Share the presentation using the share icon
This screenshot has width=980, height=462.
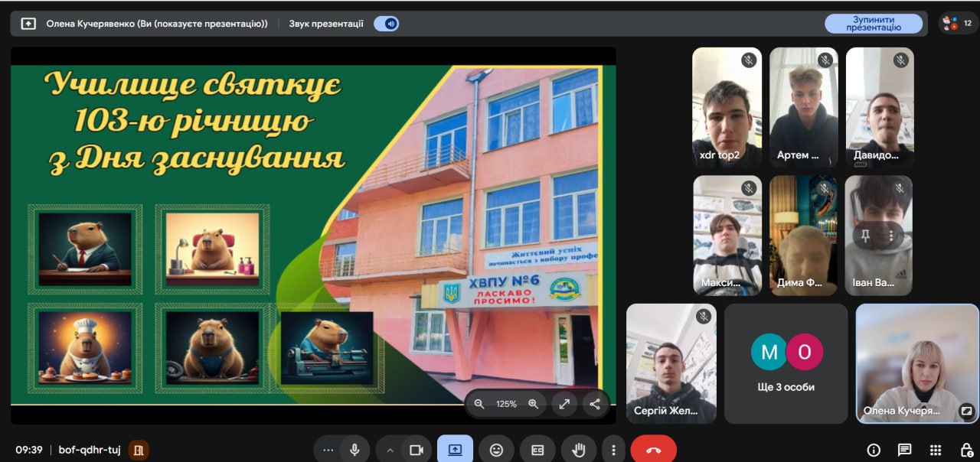595,404
